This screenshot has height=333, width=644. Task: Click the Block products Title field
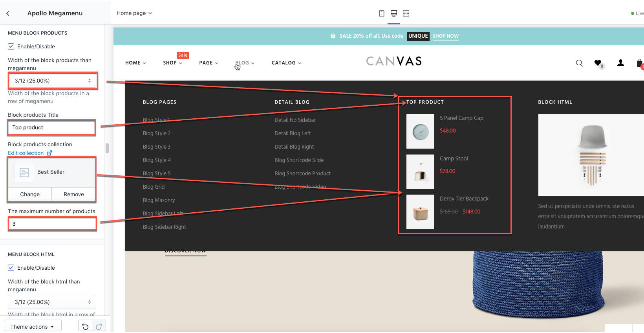[51, 127]
